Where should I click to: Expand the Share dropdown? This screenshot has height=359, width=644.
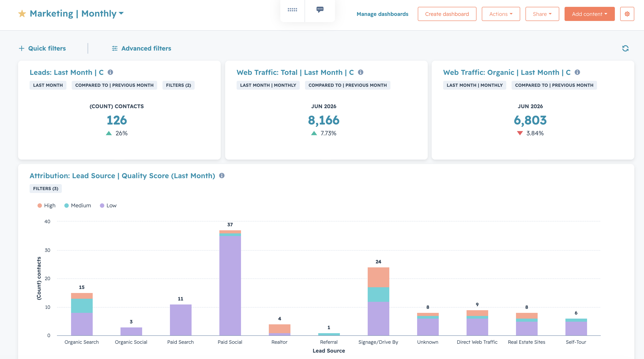click(542, 14)
